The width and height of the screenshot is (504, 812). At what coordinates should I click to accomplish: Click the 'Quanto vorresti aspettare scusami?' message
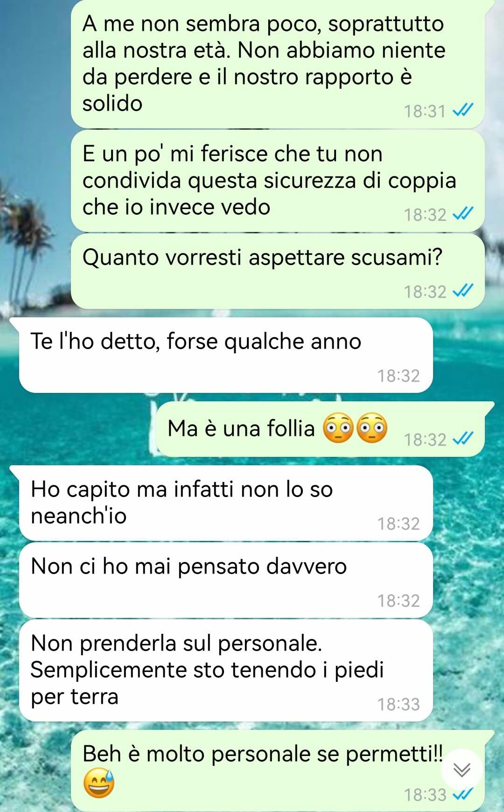(x=278, y=271)
